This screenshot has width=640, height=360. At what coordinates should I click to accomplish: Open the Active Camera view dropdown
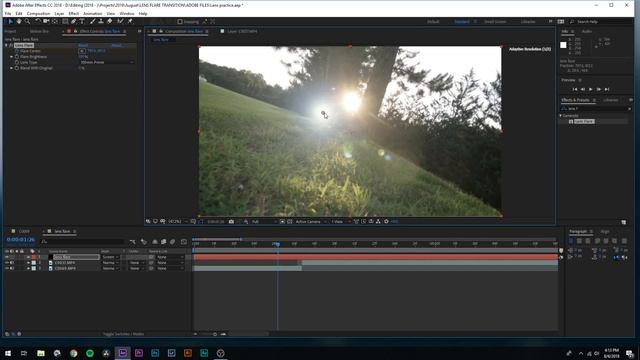(311, 222)
